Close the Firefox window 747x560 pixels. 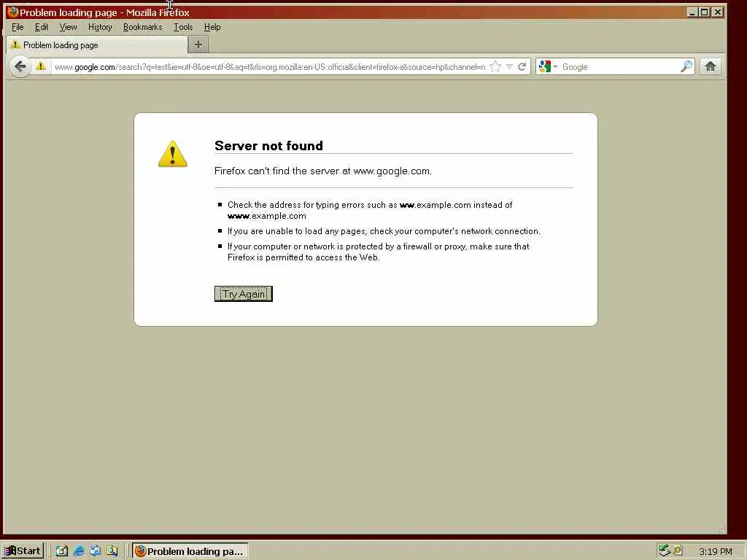coord(718,12)
